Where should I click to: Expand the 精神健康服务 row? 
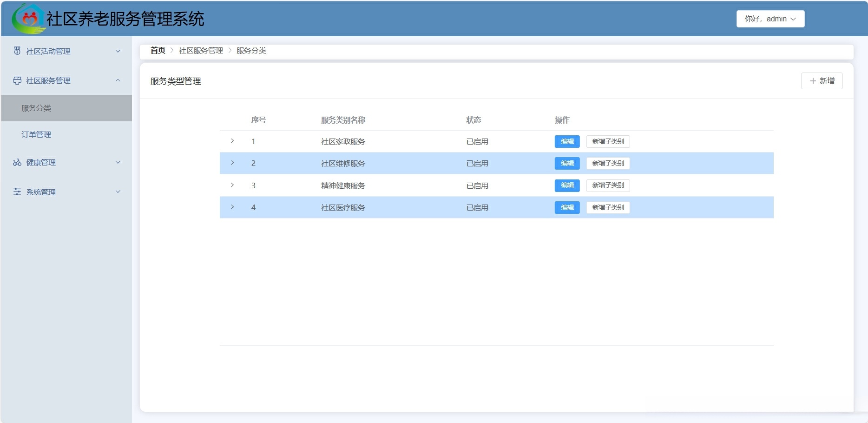coord(232,185)
